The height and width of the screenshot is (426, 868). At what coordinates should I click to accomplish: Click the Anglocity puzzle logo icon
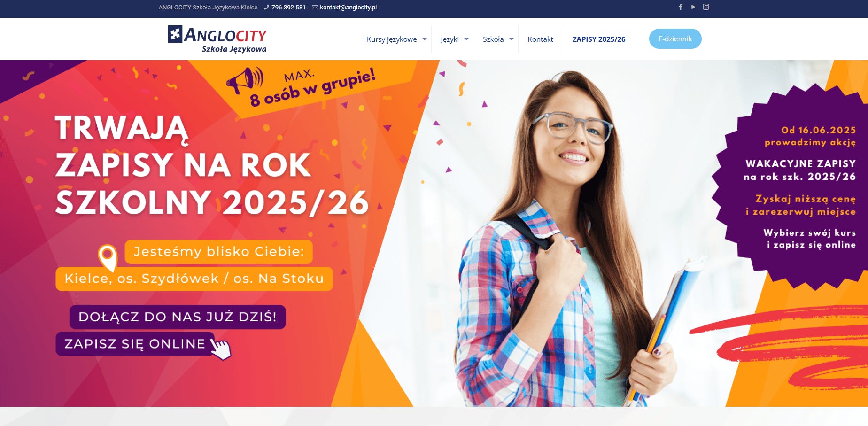(x=175, y=34)
